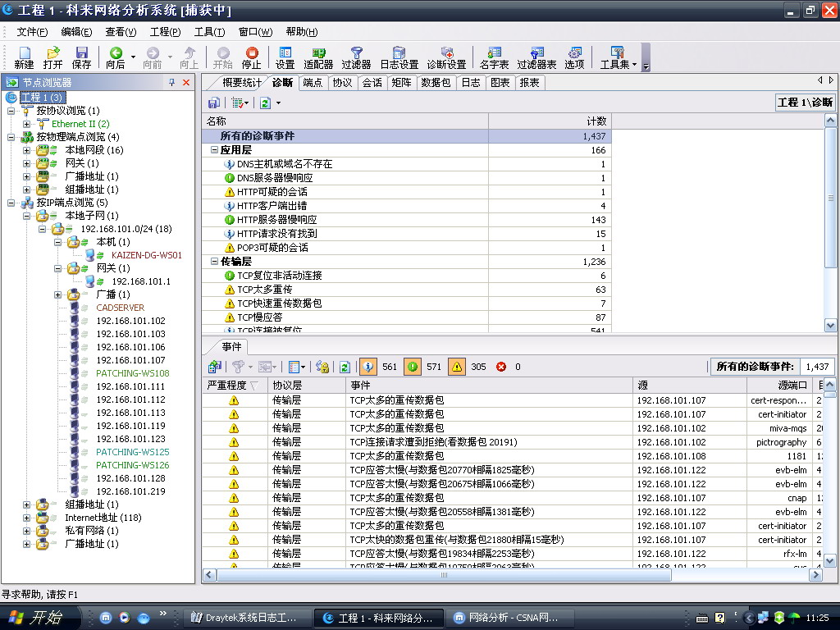The width and height of the screenshot is (840, 630).
Task: Open the 工具(T) menu
Action: point(209,32)
